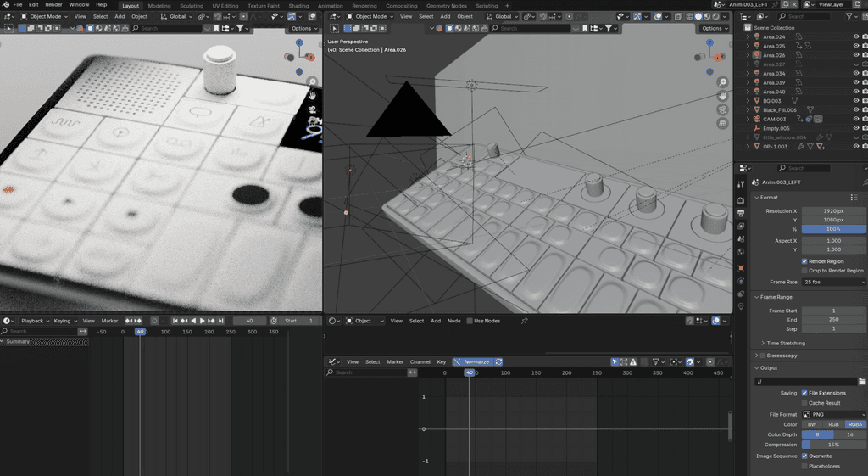Click the zoom magnifier gizmo in right viewport
The image size is (868, 476).
[x=723, y=82]
